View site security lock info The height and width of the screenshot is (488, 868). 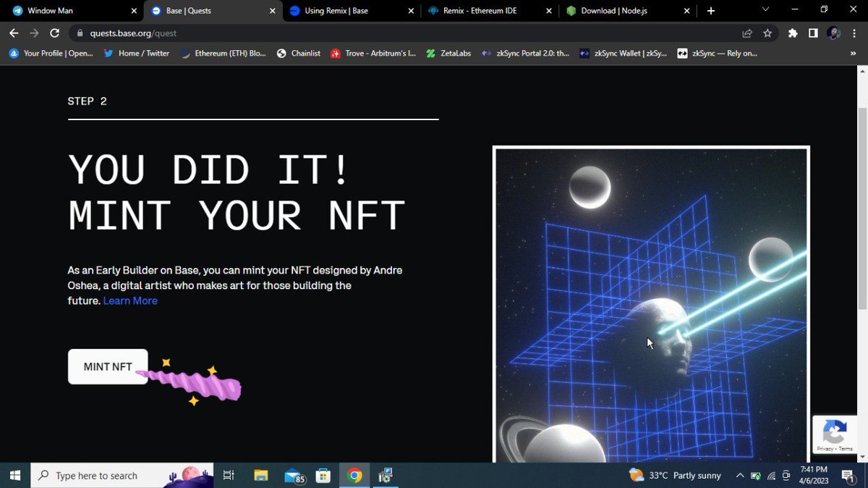pyautogui.click(x=80, y=33)
